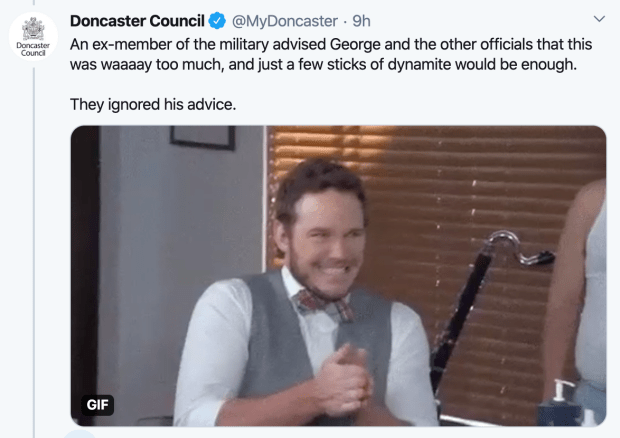Click the GIF badge label on the media

coord(97,405)
